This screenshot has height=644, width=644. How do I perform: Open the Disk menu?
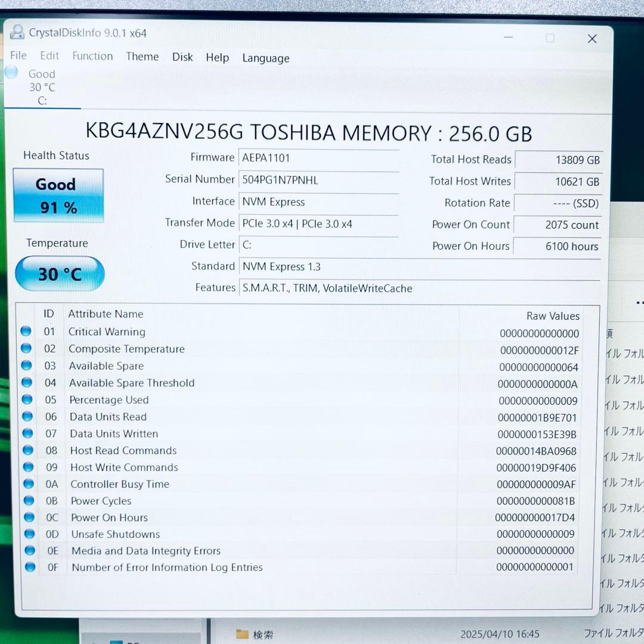point(182,57)
